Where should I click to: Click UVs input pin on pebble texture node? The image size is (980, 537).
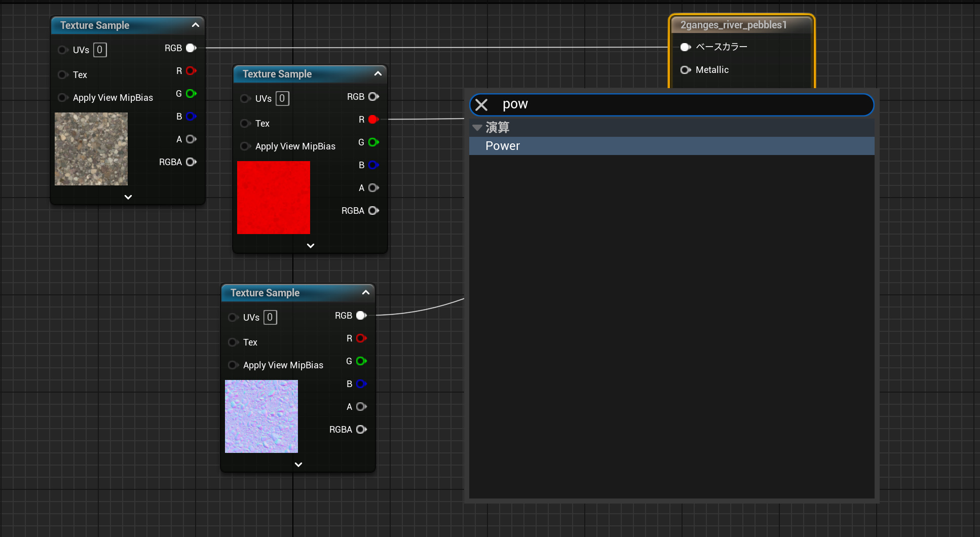tap(63, 50)
